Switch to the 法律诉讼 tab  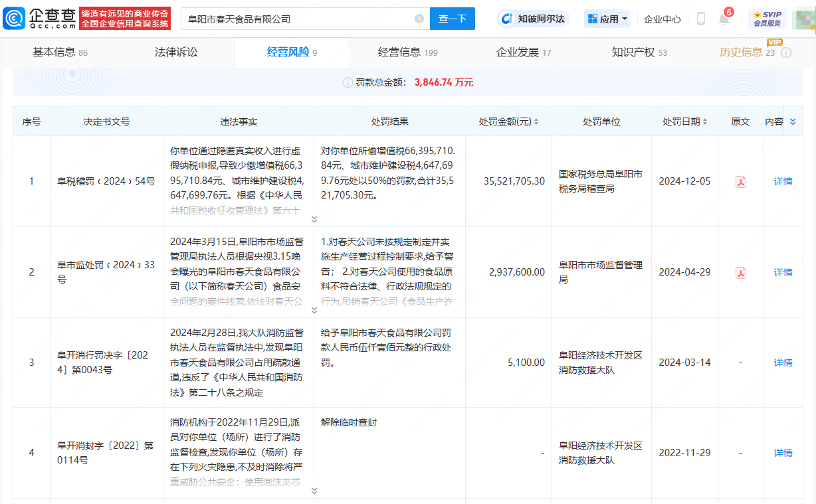pos(176,52)
